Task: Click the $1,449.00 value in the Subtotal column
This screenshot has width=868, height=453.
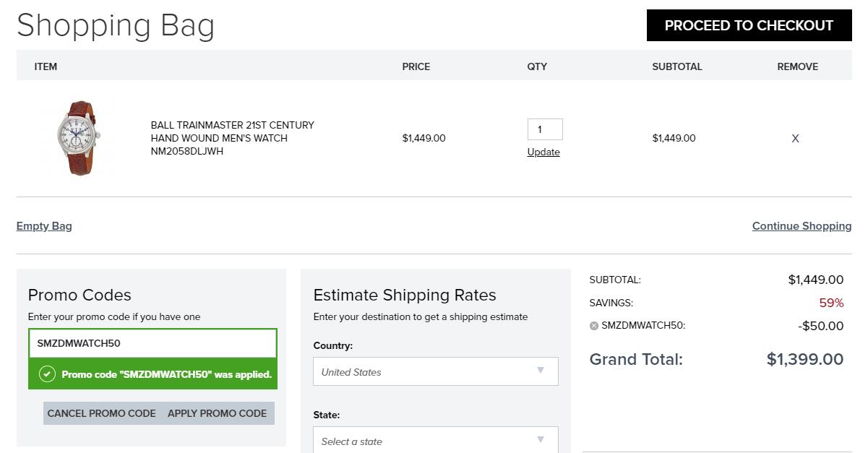Action: coord(674,138)
